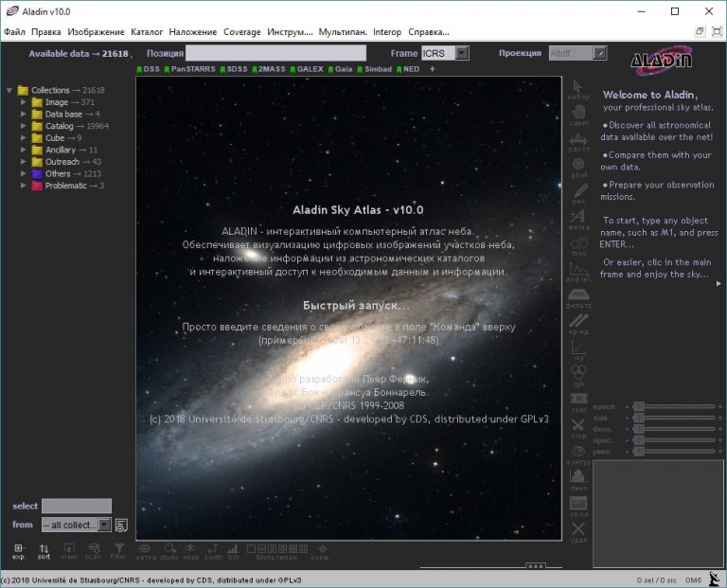Click the select filter text field
Screen dimensions: 727x588
tap(77, 506)
